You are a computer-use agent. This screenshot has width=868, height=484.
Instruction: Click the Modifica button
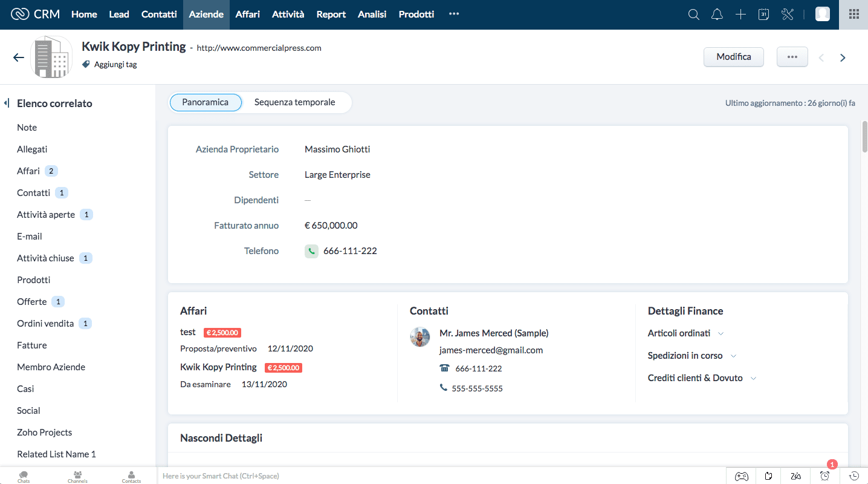734,57
